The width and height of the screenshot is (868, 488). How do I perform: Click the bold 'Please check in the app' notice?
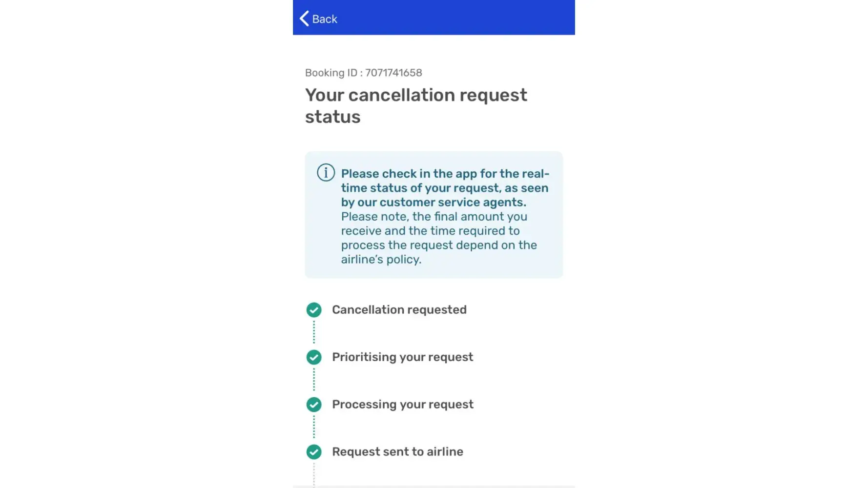(445, 188)
